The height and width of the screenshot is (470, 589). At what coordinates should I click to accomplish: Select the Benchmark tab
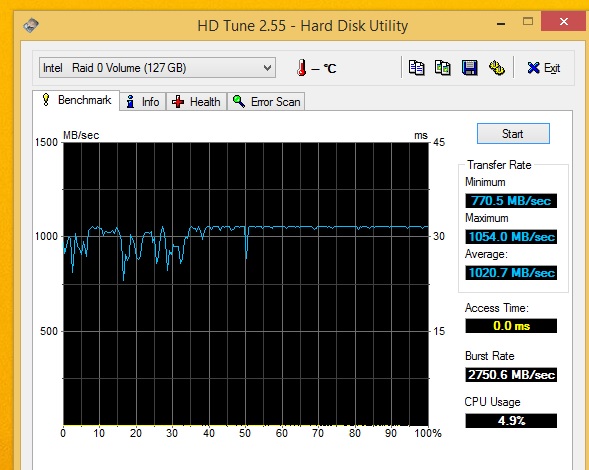point(76,100)
